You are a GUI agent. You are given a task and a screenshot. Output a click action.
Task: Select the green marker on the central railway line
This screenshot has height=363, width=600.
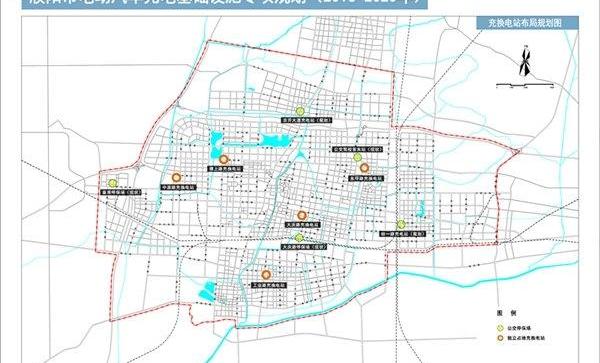[299, 238]
